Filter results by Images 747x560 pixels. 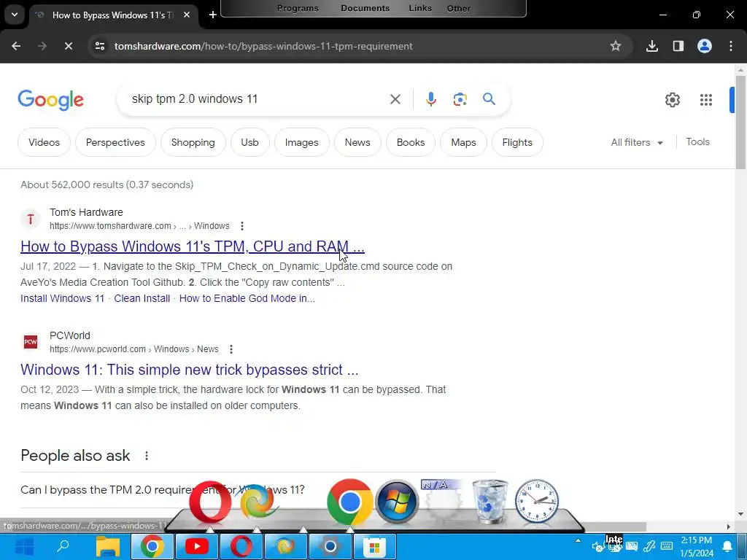301,142
